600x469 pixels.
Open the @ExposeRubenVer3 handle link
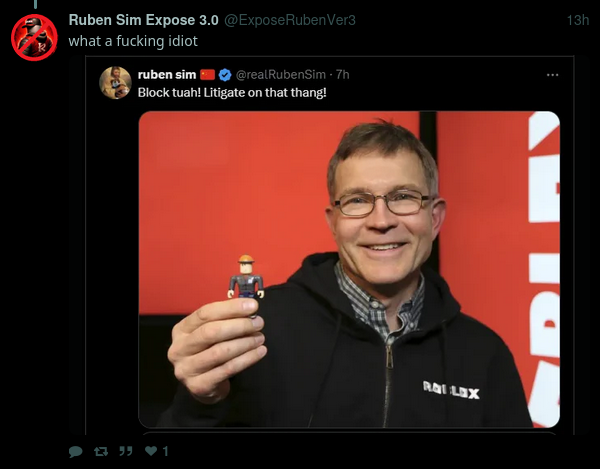289,20
